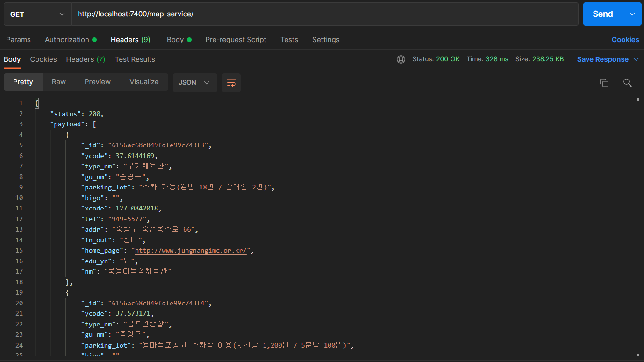Open the GET method dropdown
The width and height of the screenshot is (644, 362).
click(37, 14)
